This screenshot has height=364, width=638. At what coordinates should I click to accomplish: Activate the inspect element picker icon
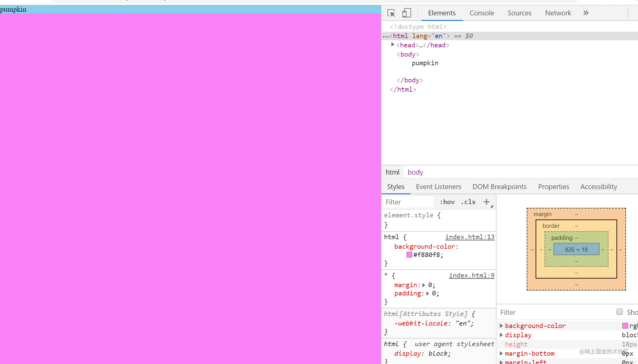pos(391,13)
